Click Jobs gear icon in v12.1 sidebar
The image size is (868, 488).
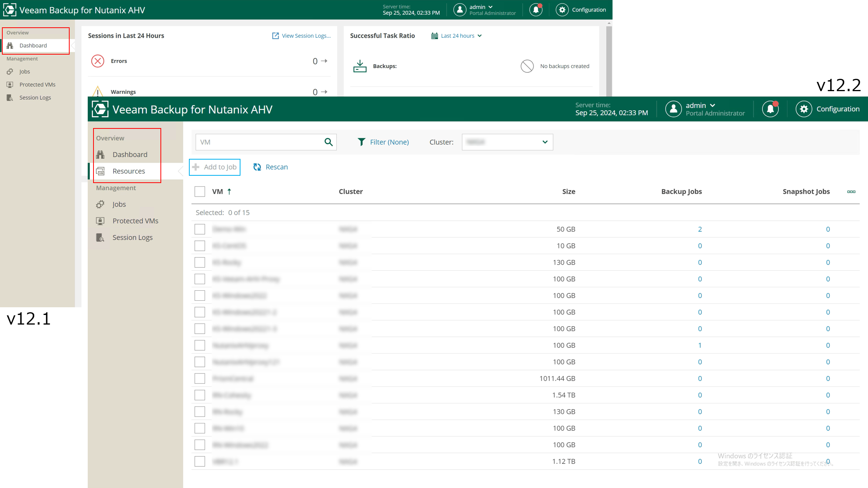pyautogui.click(x=10, y=72)
